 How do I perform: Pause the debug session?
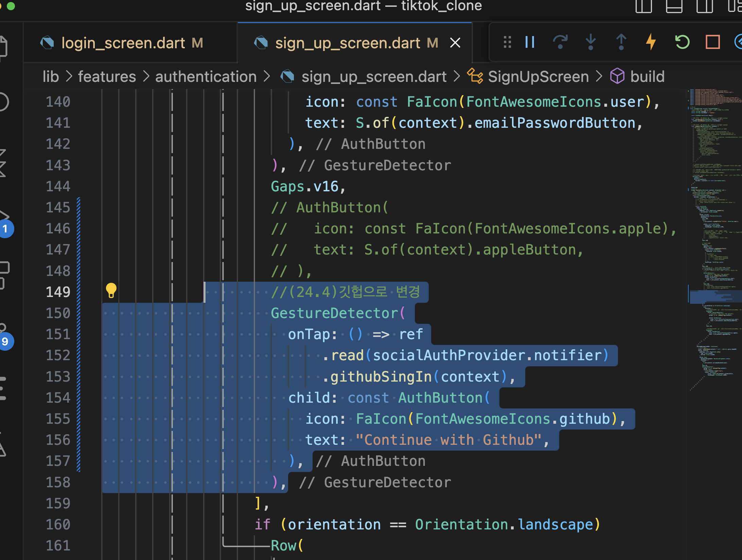530,42
